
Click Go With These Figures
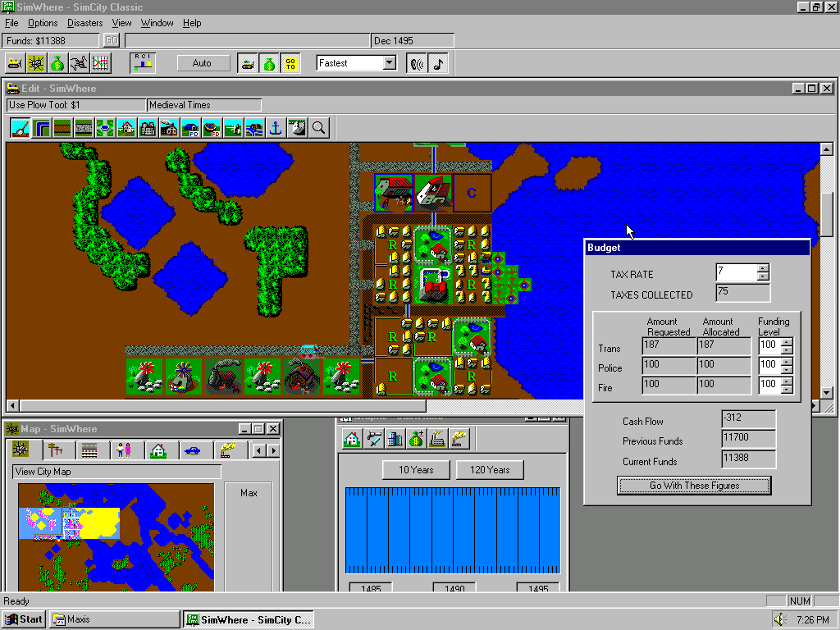pos(694,486)
